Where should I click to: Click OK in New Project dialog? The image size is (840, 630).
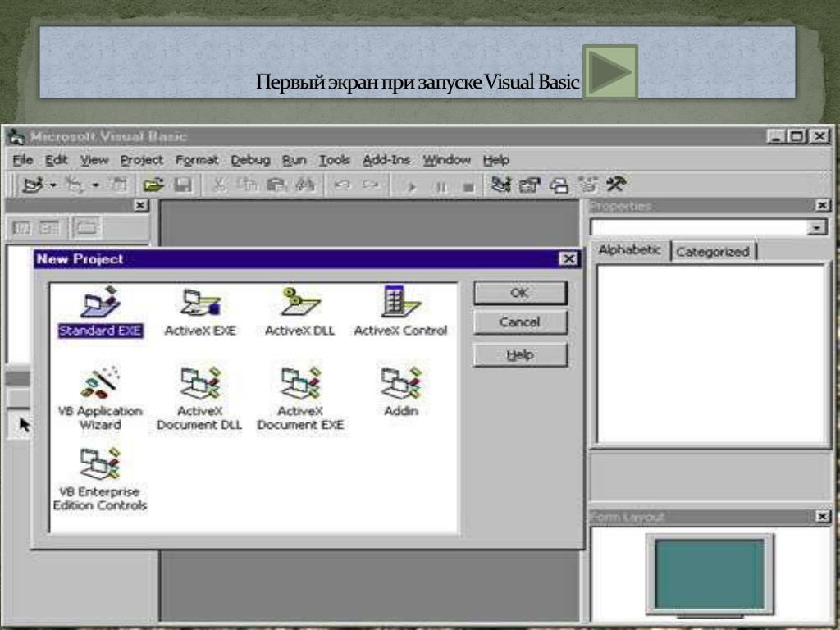[x=519, y=293]
